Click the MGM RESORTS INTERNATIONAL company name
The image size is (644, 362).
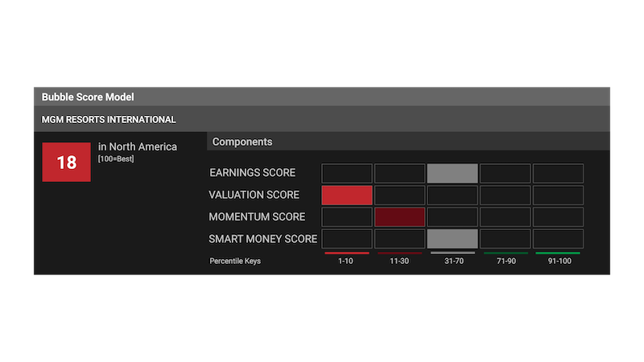click(x=109, y=120)
